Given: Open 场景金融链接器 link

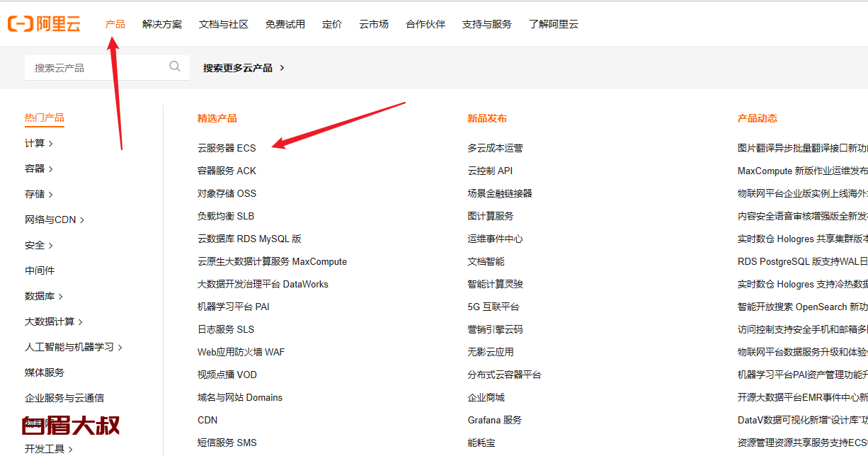Looking at the screenshot, I should 500,193.
